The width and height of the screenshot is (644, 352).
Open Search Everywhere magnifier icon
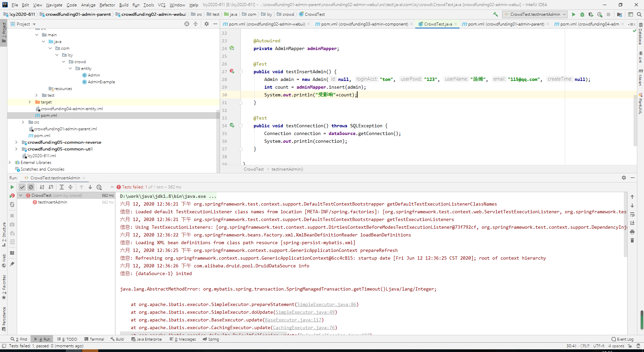pyautogui.click(x=639, y=14)
